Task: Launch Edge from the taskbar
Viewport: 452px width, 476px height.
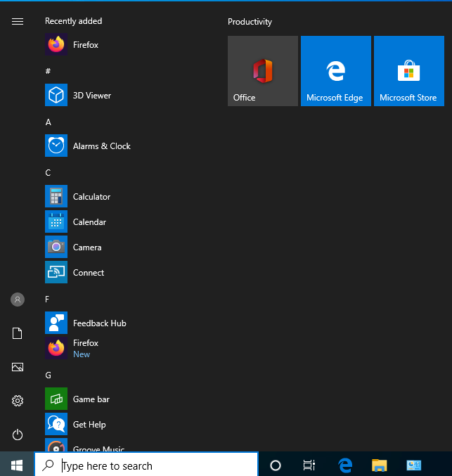Action: (x=345, y=465)
